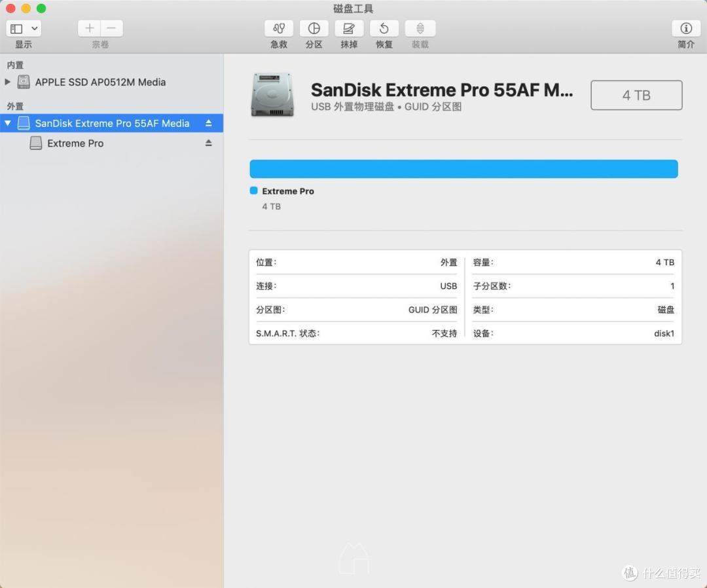
Task: Select SanDisk Extreme Pro 55AF Media row
Action: 111,123
